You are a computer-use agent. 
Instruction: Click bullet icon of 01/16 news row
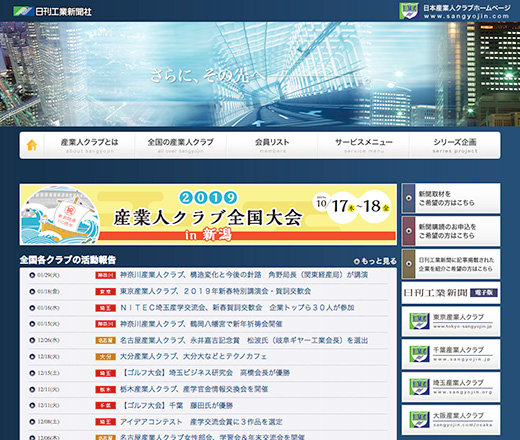click(x=32, y=308)
